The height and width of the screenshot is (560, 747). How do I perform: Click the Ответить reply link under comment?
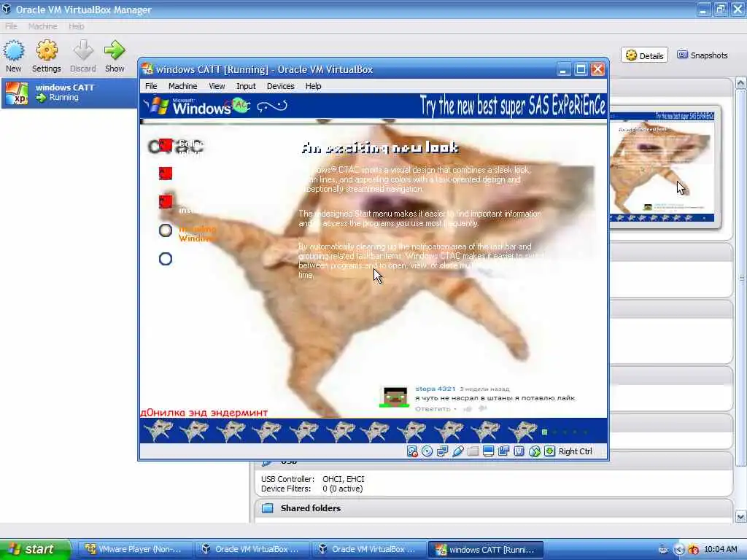433,409
